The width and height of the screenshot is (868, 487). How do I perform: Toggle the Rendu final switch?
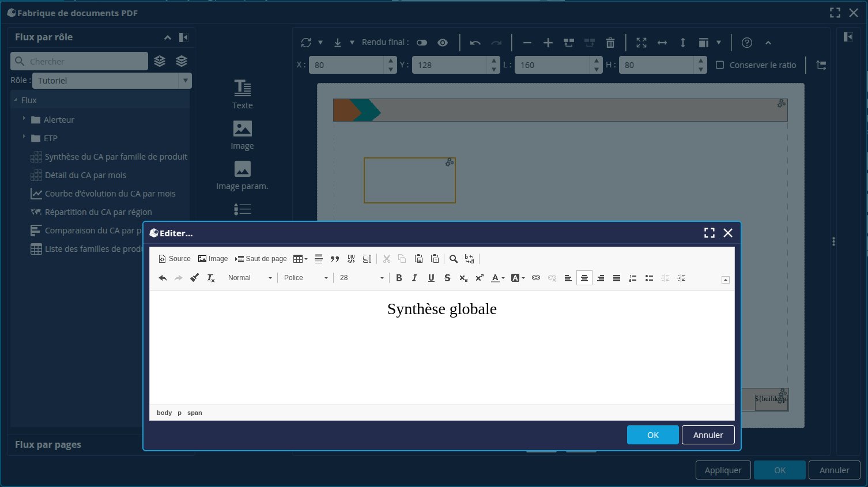(x=422, y=43)
